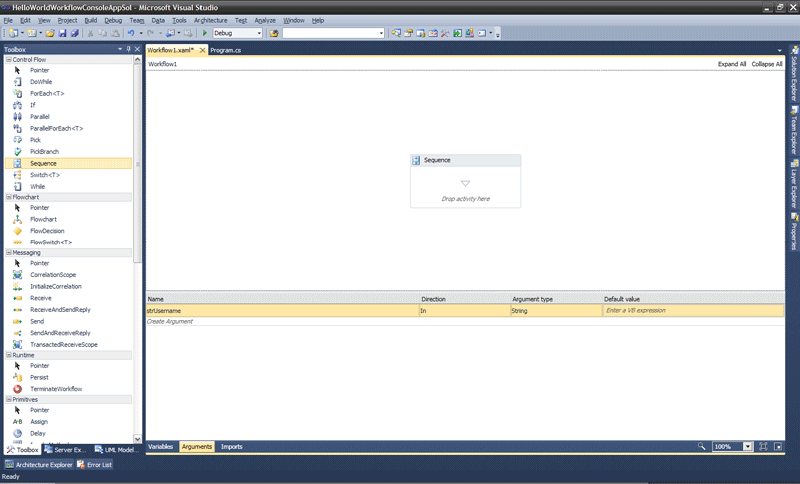Click the Undo toolbar button
The height and width of the screenshot is (484, 800).
pyautogui.click(x=131, y=33)
